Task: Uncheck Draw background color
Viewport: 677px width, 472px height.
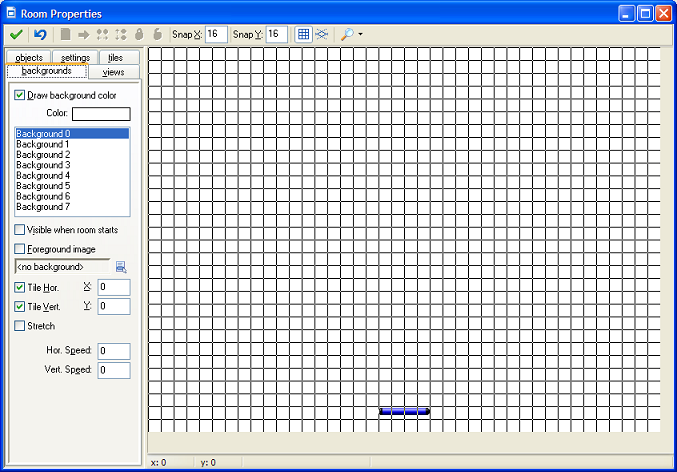Action: [20, 95]
